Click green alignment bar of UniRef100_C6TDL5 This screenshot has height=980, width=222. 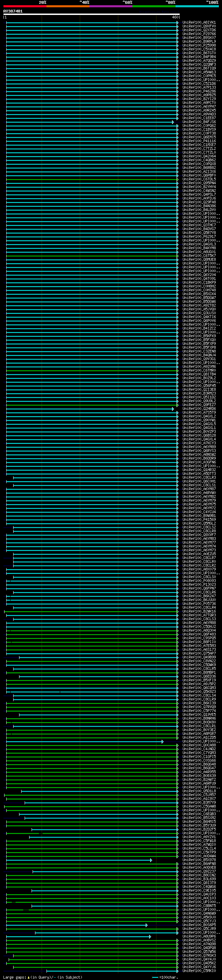coord(92,179)
